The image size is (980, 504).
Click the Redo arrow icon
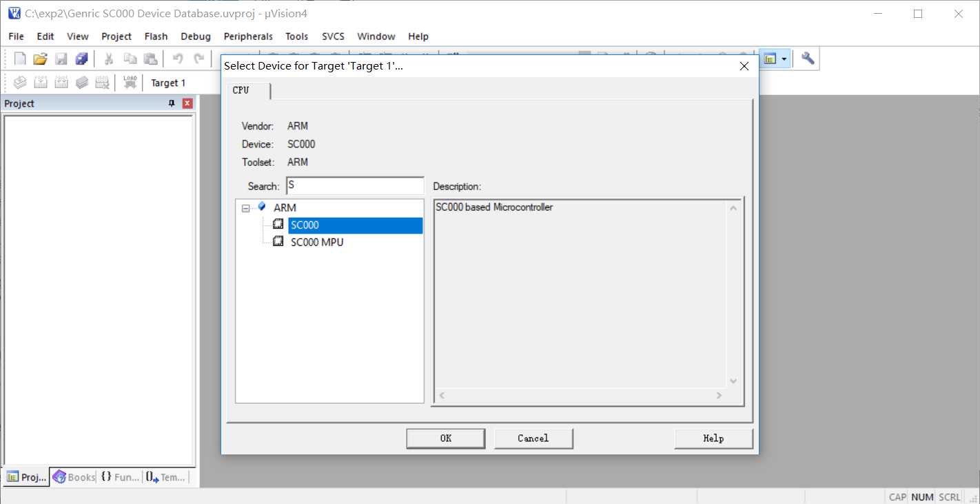point(198,59)
